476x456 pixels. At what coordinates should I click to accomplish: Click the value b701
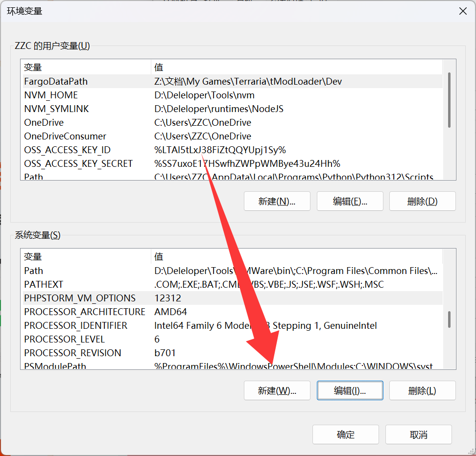point(165,353)
